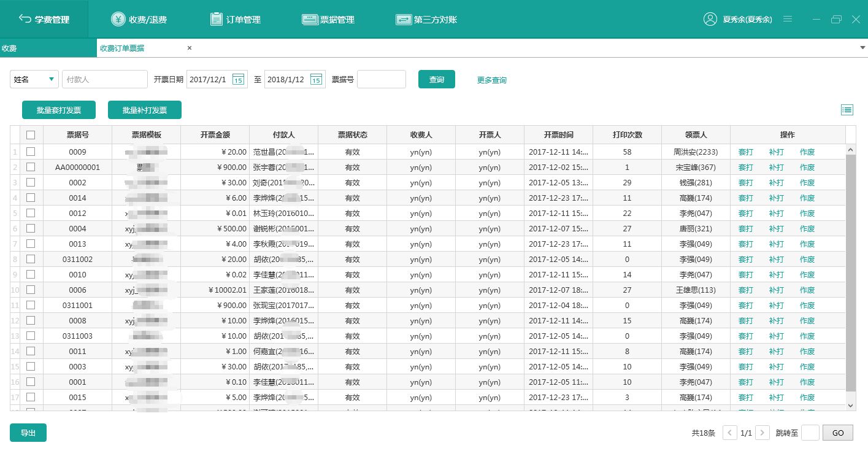868x459 pixels.
Task: Click the 批量套打发票 button
Action: click(59, 110)
